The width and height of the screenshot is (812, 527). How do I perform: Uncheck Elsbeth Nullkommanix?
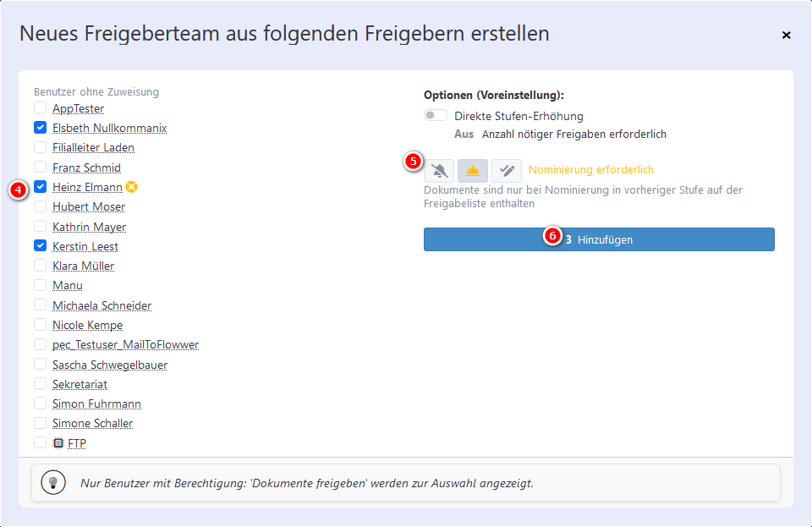[x=40, y=128]
